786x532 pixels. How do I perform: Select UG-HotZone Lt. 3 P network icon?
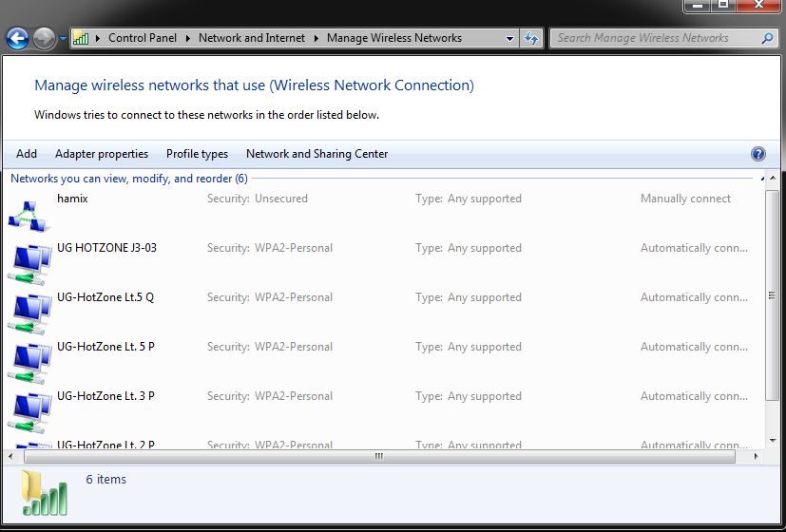click(x=29, y=413)
